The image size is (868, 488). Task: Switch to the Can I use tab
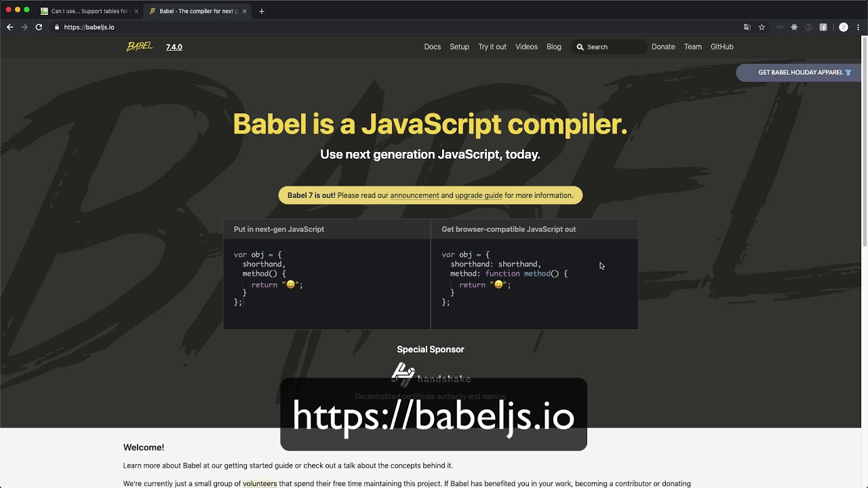[x=88, y=11]
